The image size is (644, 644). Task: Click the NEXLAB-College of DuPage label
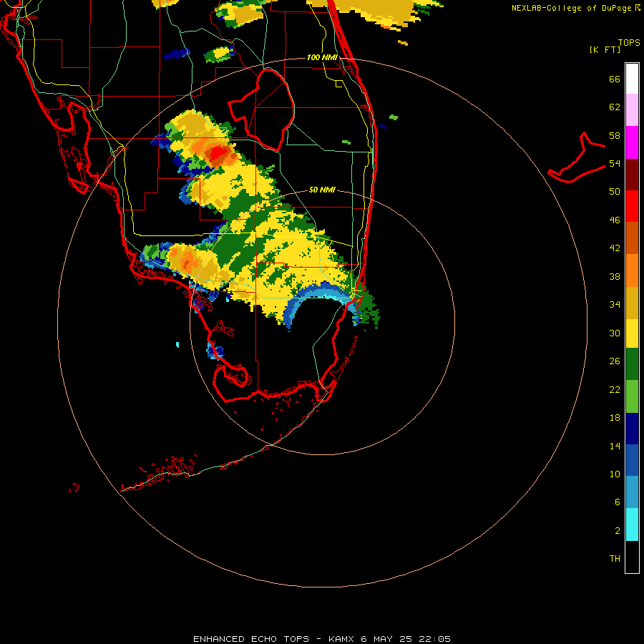tap(571, 8)
